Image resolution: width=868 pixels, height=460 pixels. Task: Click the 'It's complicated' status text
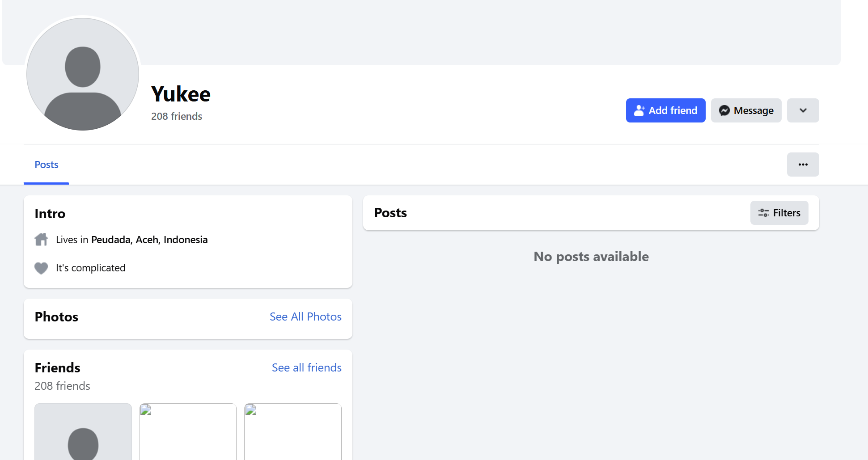pos(91,268)
